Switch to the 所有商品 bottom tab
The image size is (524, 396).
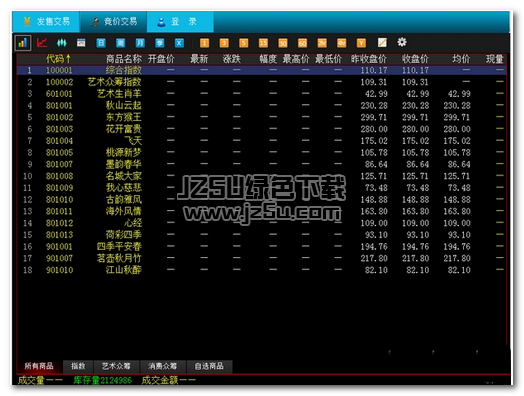point(39,366)
